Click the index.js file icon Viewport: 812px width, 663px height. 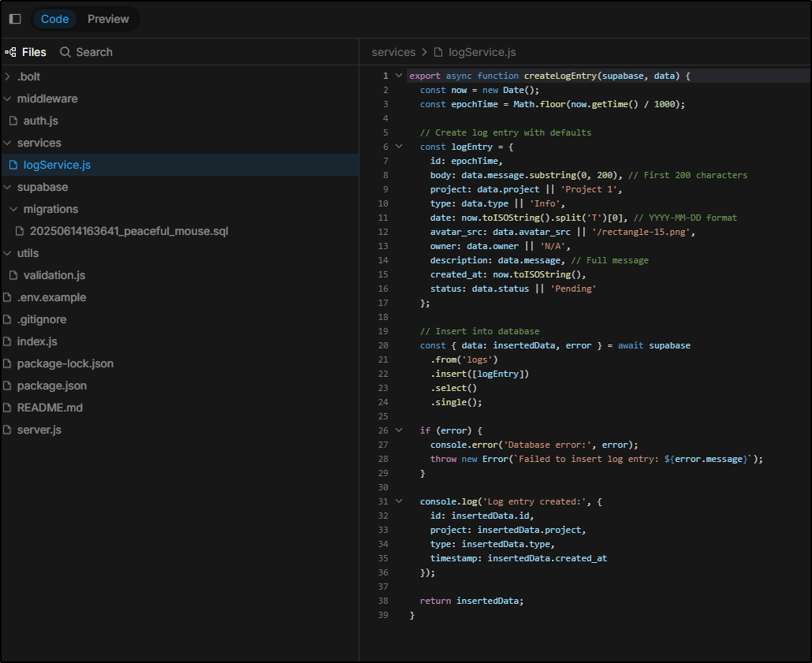click(7, 341)
